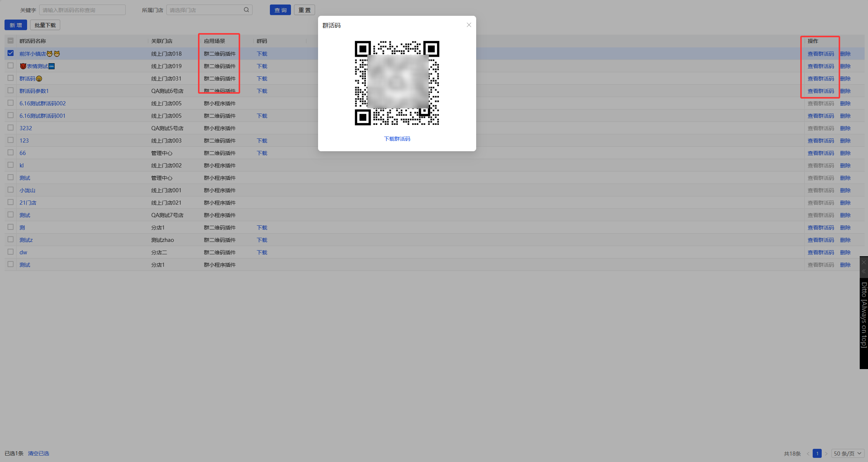Click the QR code image in dialog
868x462 pixels.
tap(397, 83)
